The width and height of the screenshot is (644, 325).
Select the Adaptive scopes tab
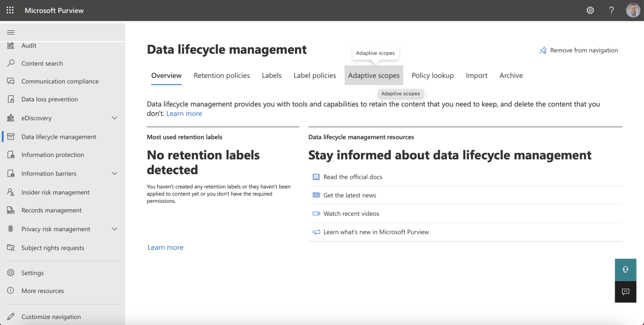(x=374, y=76)
